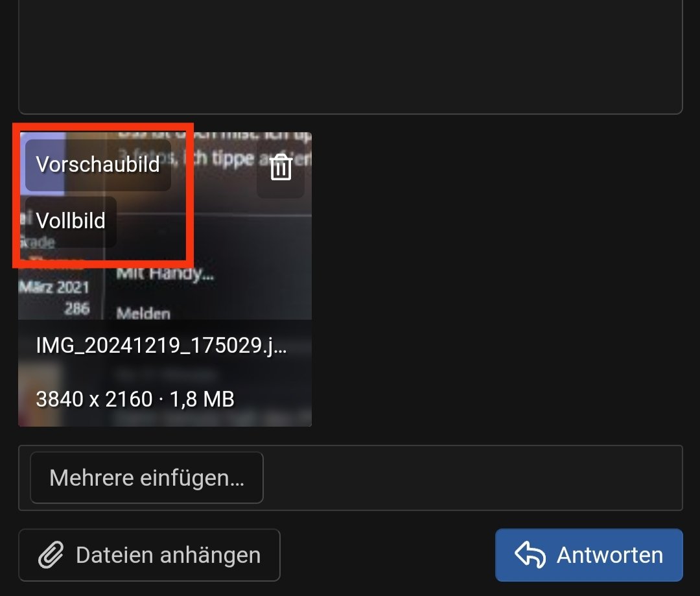Click the blurred Melden text in thumbnail
This screenshot has width=700, height=596.
coord(143,314)
